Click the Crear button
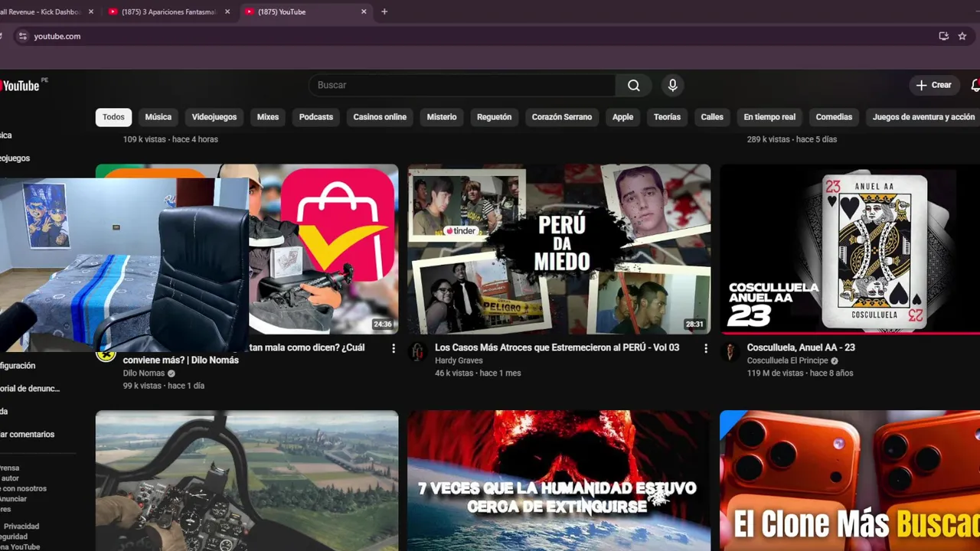This screenshot has height=551, width=980. point(933,85)
